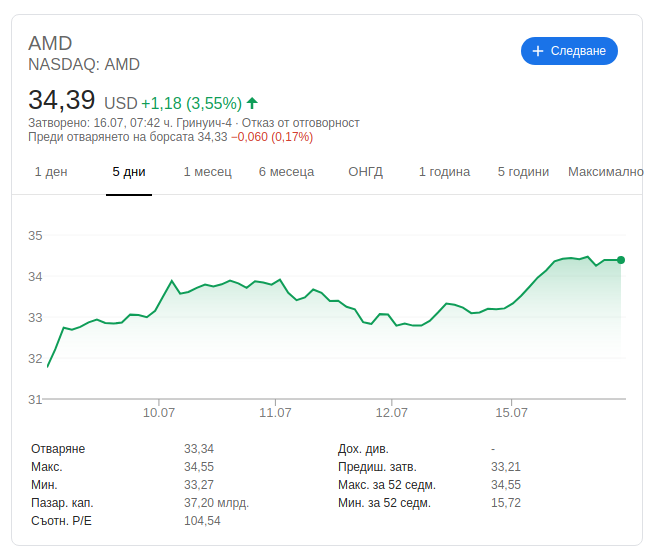Click the Дох. див. label
The width and height of the screenshot is (658, 558).
point(363,449)
